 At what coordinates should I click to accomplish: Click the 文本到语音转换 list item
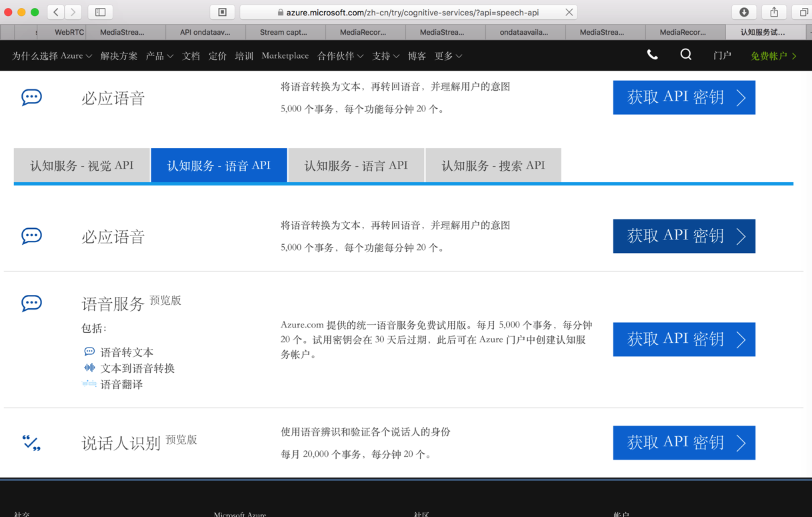pyautogui.click(x=137, y=368)
